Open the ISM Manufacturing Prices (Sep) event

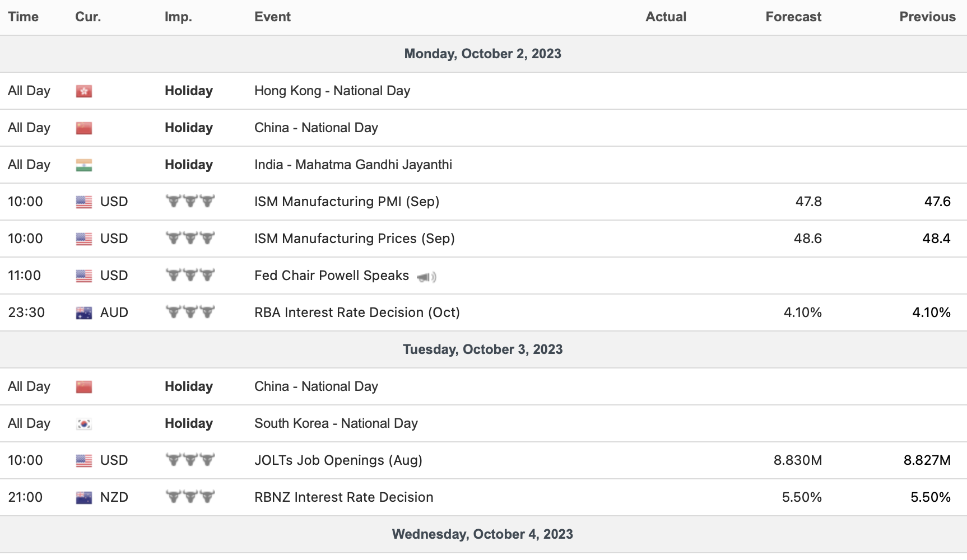tap(354, 239)
